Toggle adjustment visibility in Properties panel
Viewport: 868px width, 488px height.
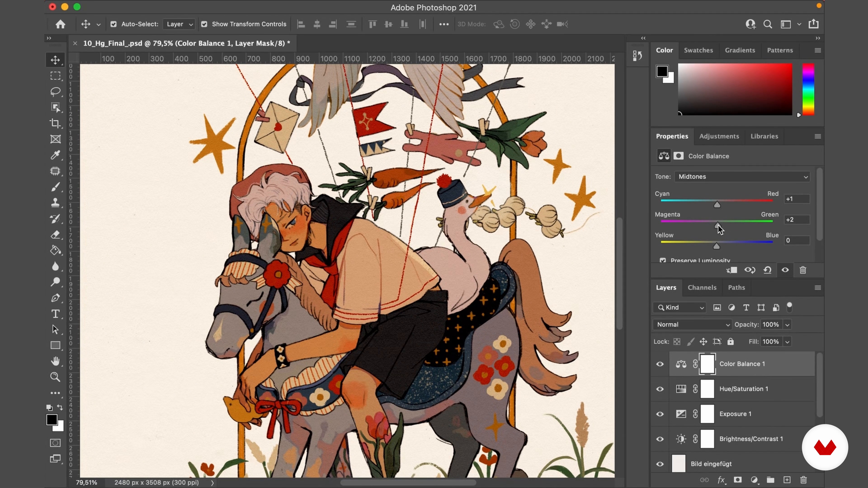pos(785,270)
